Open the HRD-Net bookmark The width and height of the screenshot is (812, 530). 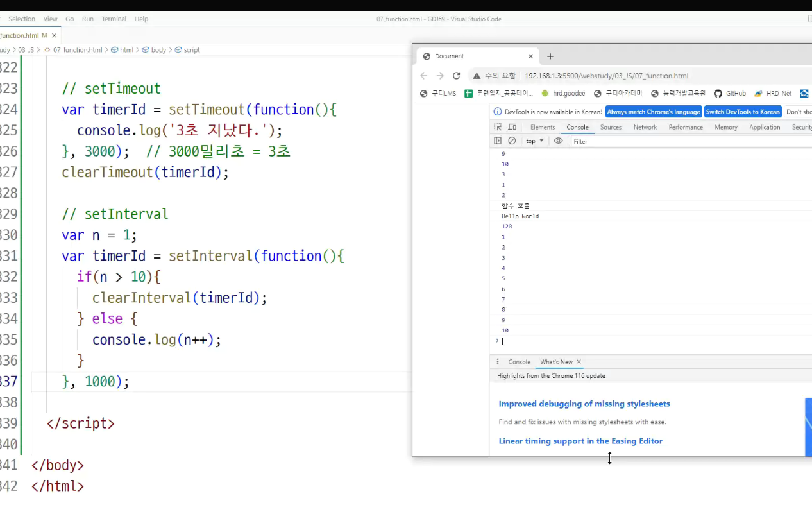[x=773, y=93]
